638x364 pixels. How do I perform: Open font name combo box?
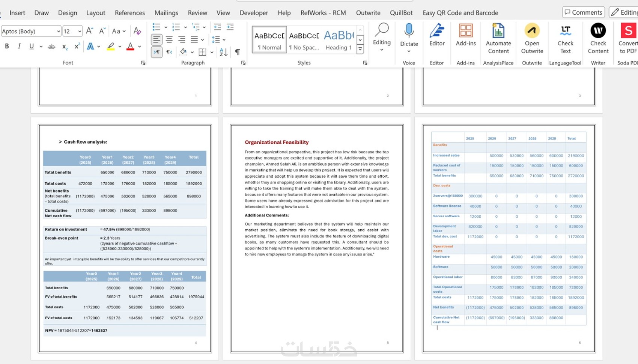[x=31, y=31]
